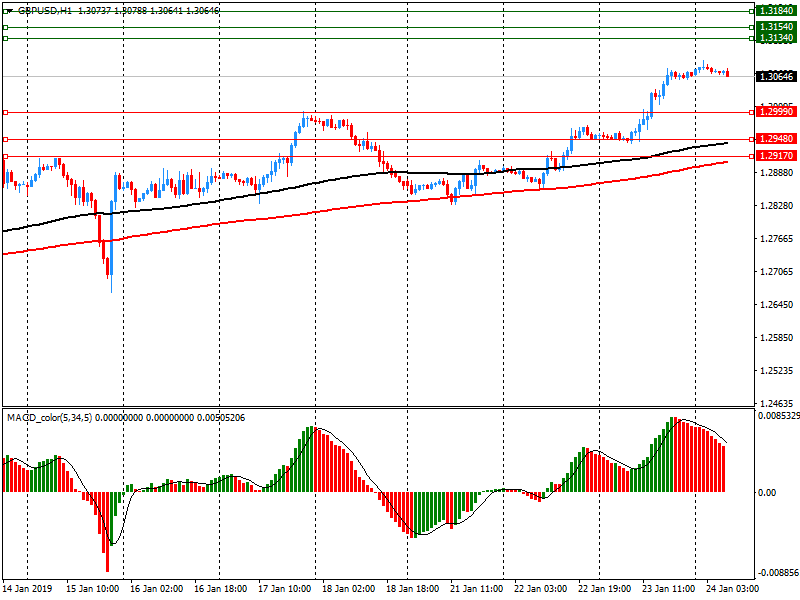This screenshot has width=800, height=600.
Task: Click the 1.25850 price scale value
Action: pyautogui.click(x=777, y=337)
